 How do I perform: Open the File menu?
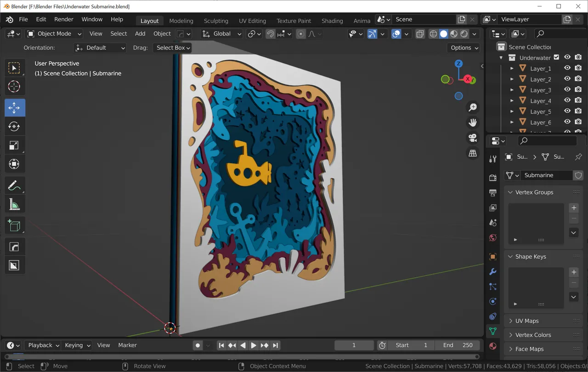pos(23,19)
